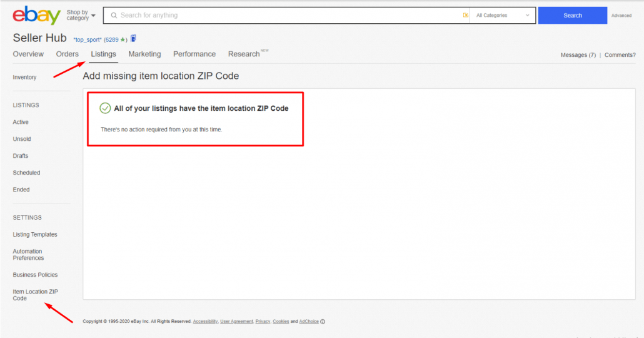Click the yellow image search icon
The height and width of the screenshot is (338, 644).
click(465, 15)
